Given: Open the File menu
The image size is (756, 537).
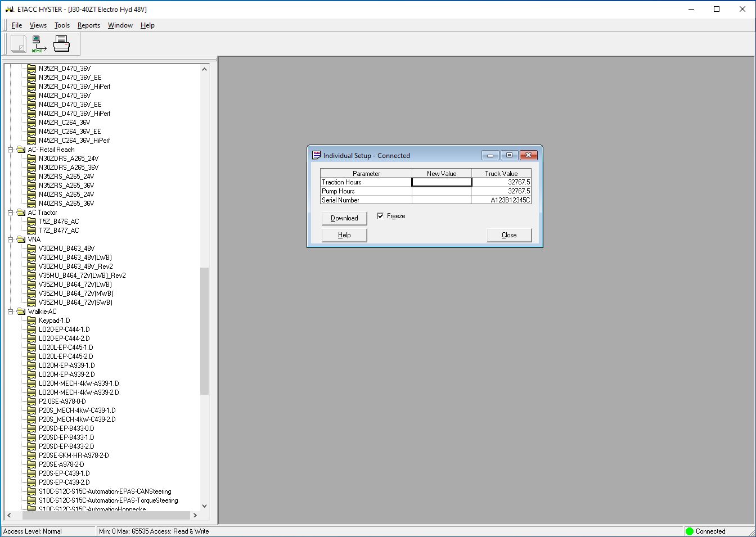Looking at the screenshot, I should (x=17, y=25).
